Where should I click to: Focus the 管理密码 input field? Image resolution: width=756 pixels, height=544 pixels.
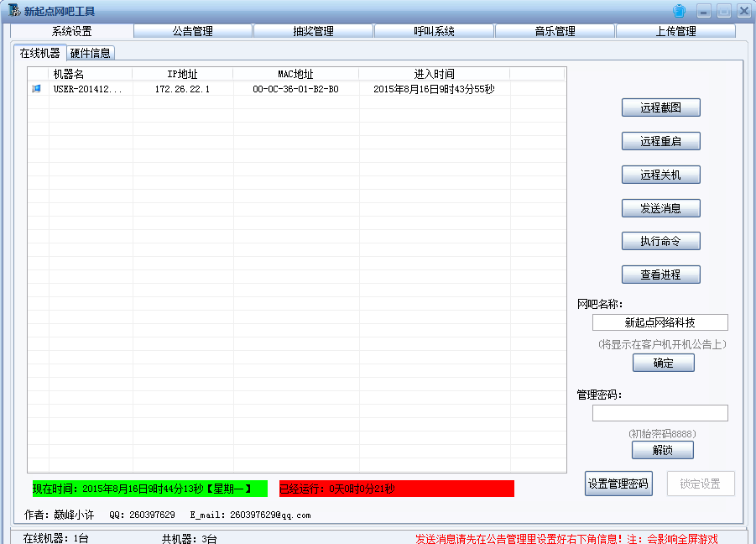[x=660, y=413]
